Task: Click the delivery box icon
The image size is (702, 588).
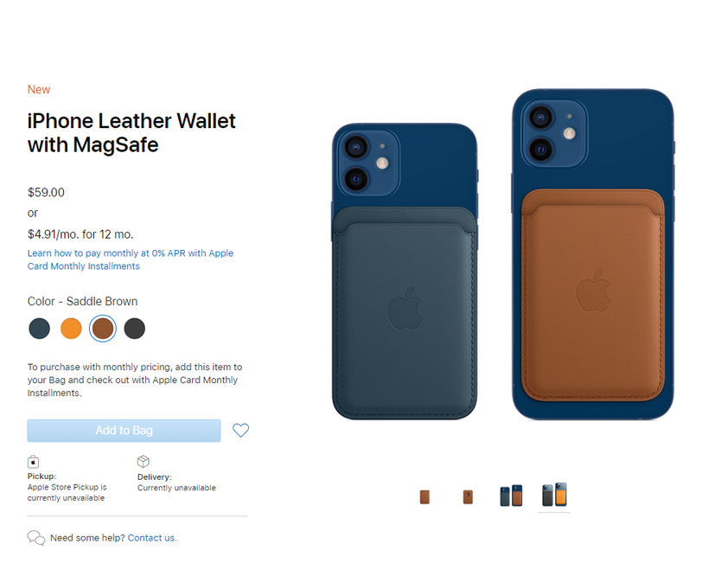Action: pos(144,461)
